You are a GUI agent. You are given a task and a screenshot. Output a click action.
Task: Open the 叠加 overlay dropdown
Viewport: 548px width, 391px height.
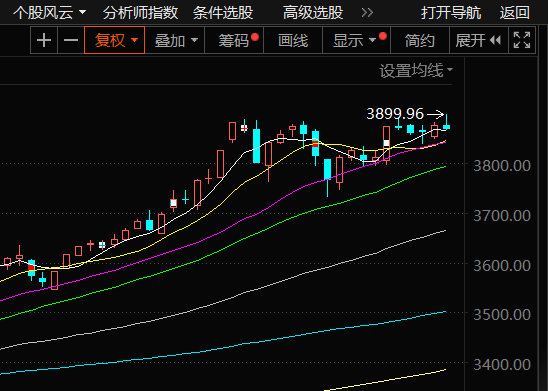pyautogui.click(x=175, y=41)
